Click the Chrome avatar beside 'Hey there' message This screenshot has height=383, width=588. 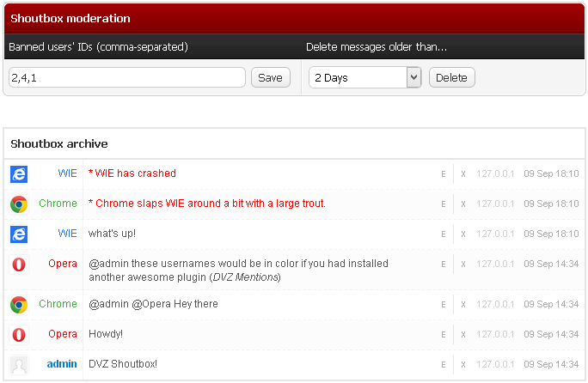point(19,304)
